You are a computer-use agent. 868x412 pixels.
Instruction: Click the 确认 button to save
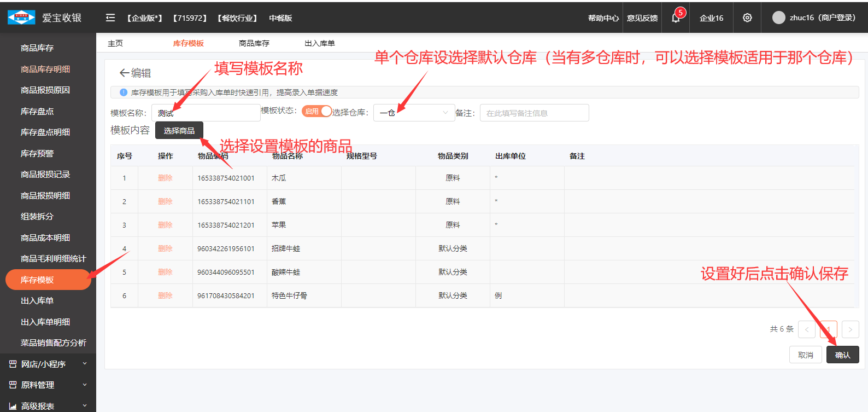coord(842,355)
